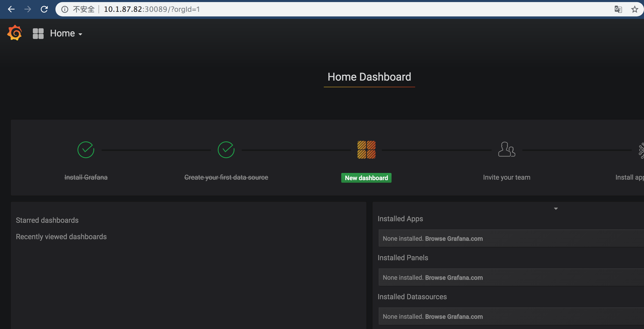Click the green New dashboard button
Viewport: 644px width, 329px height.
tap(366, 178)
